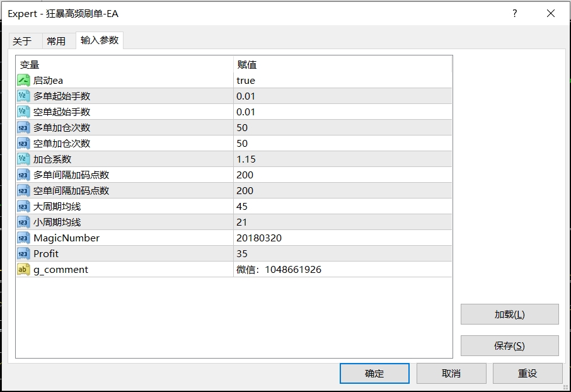Click the integer icon beside Profit
This screenshot has width=571, height=392.
click(23, 254)
